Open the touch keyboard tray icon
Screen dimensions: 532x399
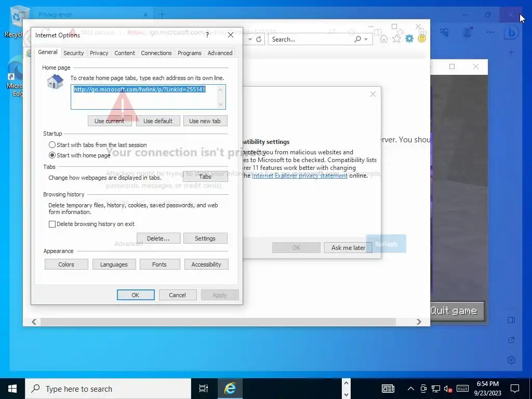462,389
